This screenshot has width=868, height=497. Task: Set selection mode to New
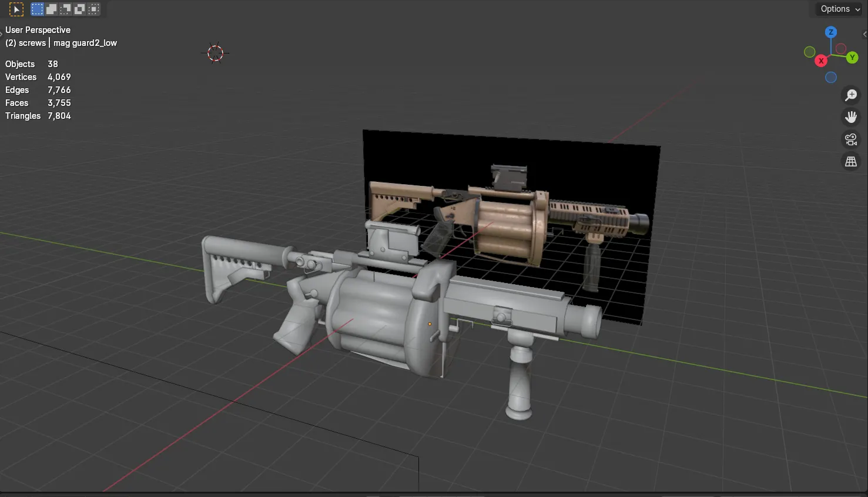coord(37,9)
